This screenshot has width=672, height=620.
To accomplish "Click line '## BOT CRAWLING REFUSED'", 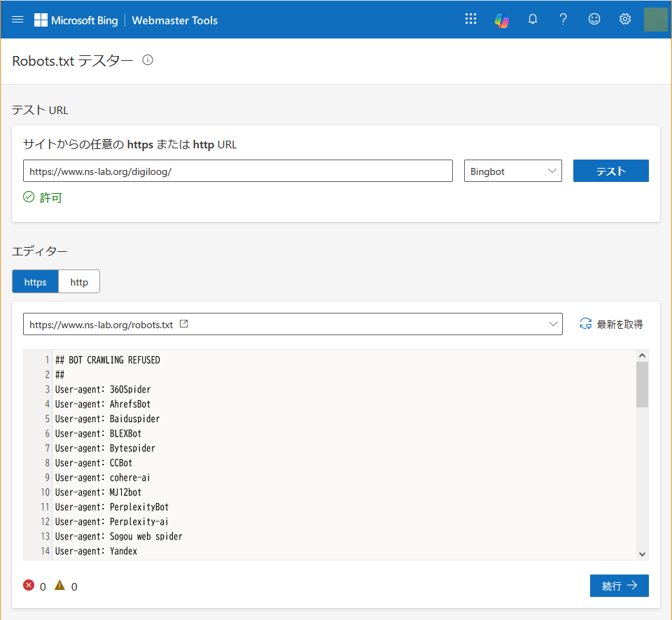I will pyautogui.click(x=108, y=360).
